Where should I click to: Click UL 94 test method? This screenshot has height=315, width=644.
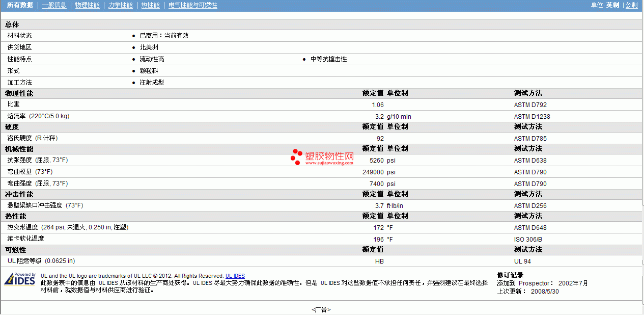pos(522,261)
